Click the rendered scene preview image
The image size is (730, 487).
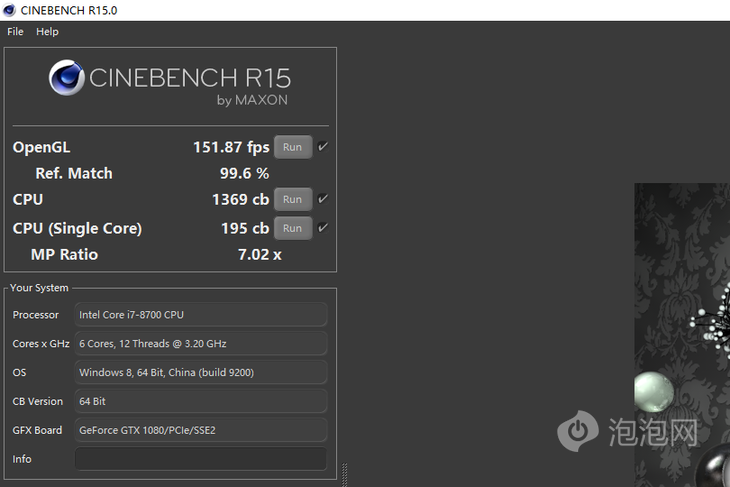[x=682, y=335]
